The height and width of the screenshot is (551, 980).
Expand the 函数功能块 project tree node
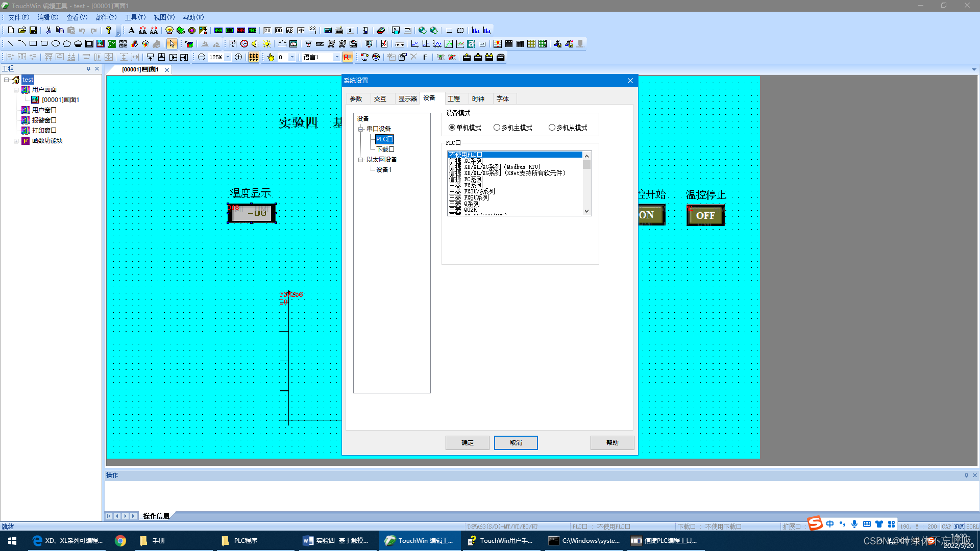coord(16,141)
